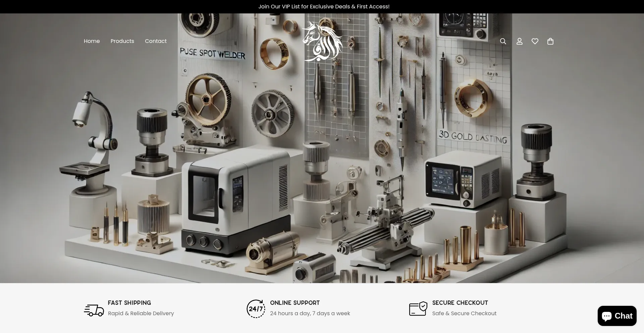Click the FAST SHIPPING heading
Viewport: 644px width, 333px height.
point(129,303)
